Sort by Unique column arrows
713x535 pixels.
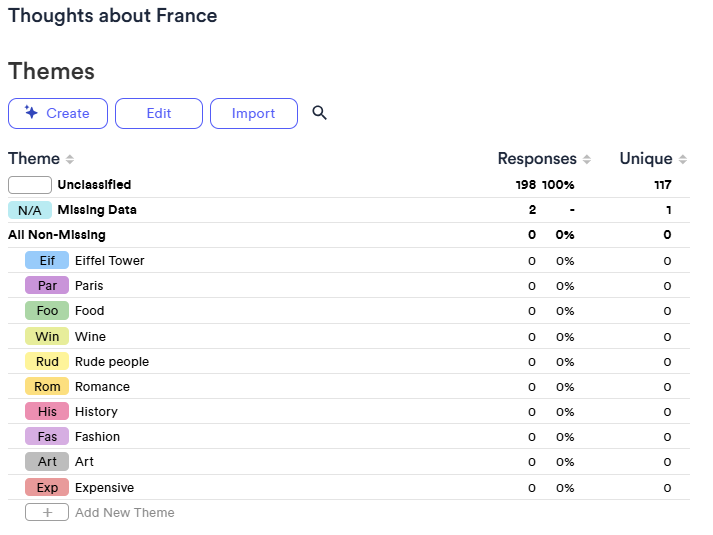pyautogui.click(x=683, y=159)
